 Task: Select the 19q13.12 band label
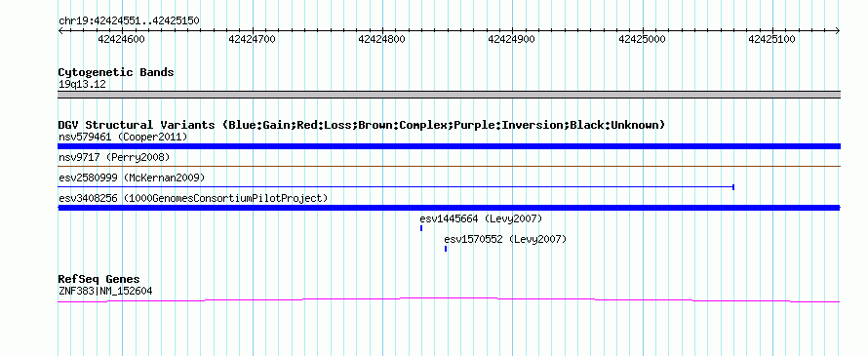tap(82, 85)
